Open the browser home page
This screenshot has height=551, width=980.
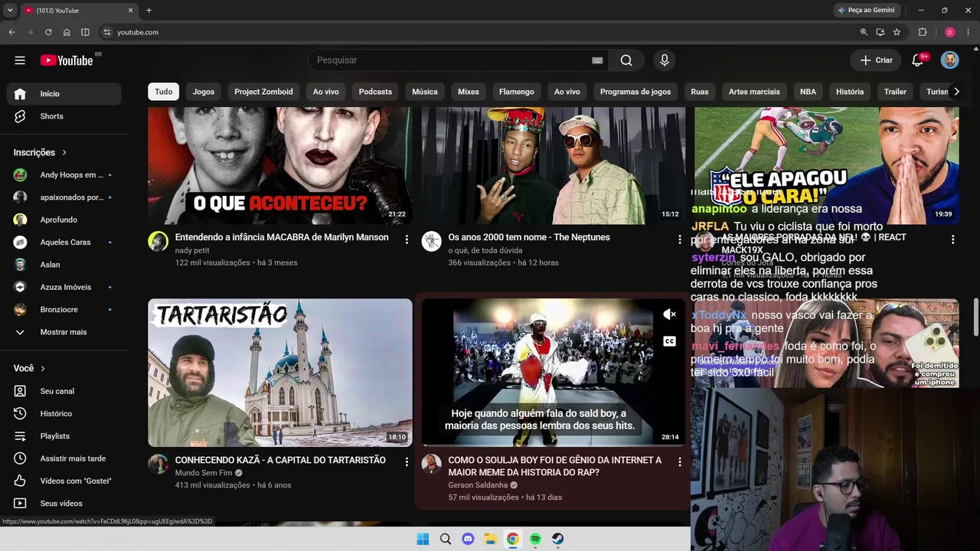[67, 32]
